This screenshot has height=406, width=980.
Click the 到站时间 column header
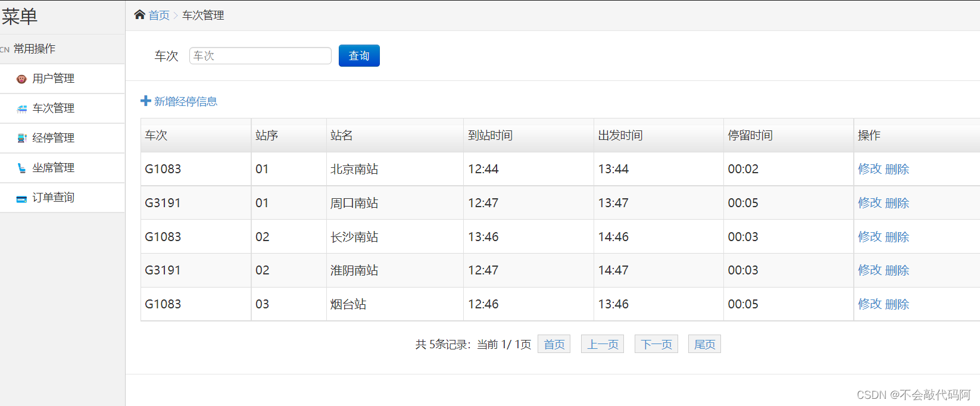tap(529, 135)
